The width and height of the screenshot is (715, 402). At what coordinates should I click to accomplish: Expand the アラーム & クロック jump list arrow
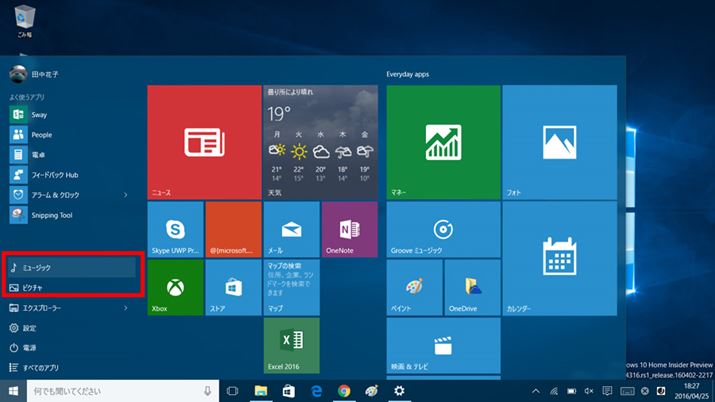(x=125, y=194)
